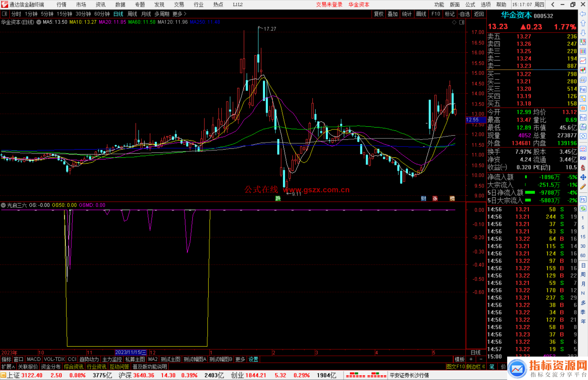Click the 复权 button
588x380 pixels.
[x=379, y=14]
